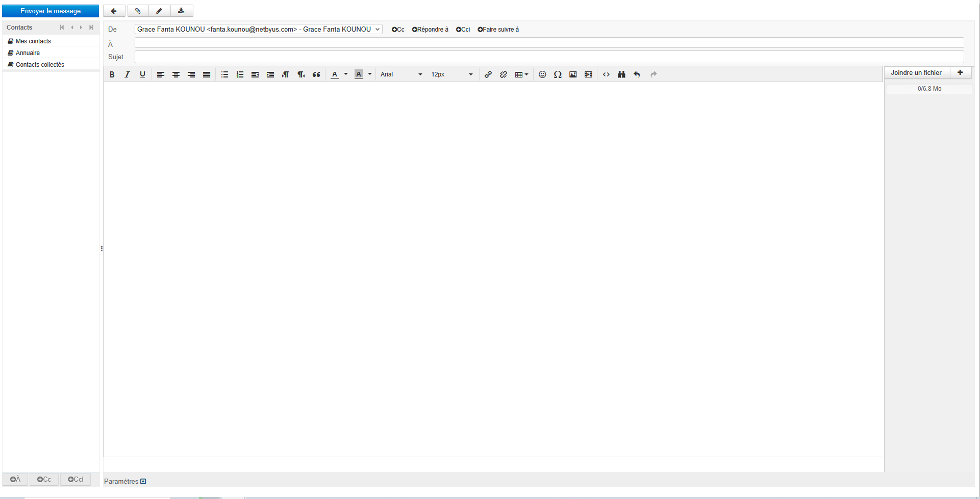Click the insert image icon
This screenshot has width=980, height=499.
(573, 74)
